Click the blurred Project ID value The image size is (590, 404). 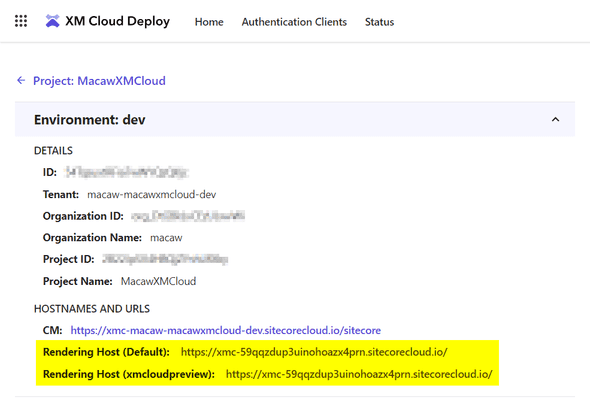(165, 260)
